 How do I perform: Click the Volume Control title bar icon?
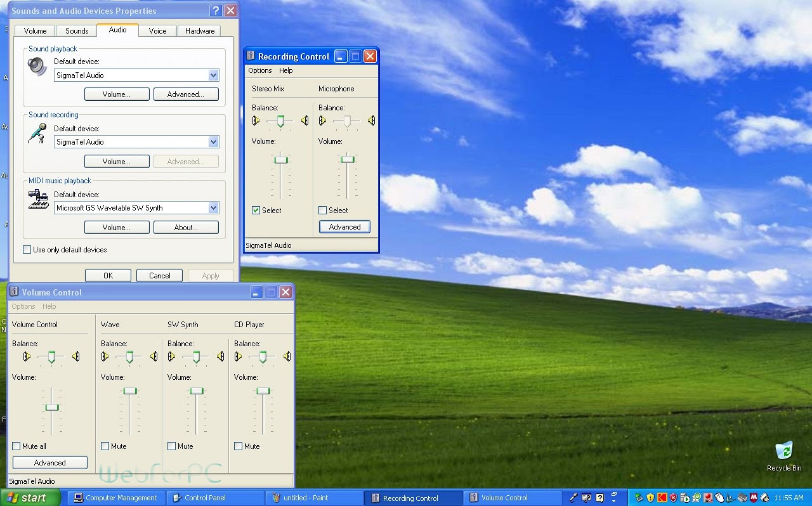tap(14, 292)
